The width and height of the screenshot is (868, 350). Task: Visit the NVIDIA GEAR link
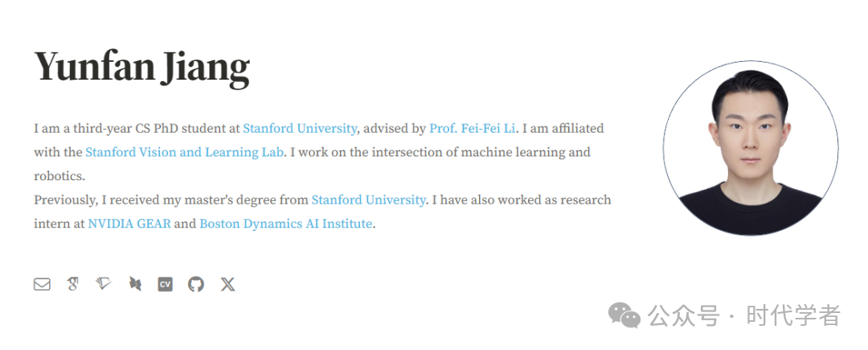click(129, 224)
